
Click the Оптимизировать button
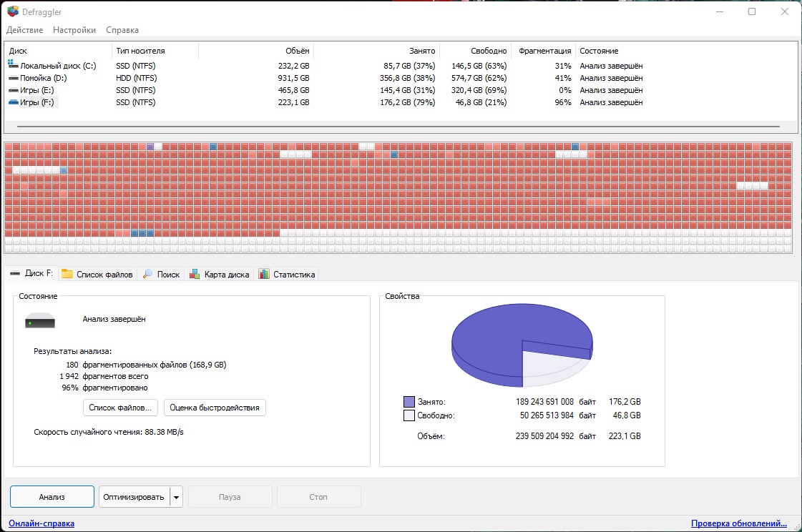pos(134,497)
